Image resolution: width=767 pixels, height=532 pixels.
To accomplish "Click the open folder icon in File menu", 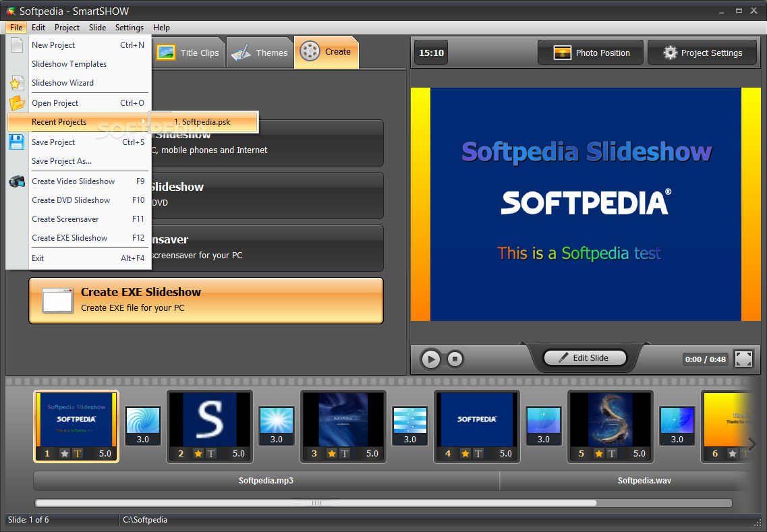I will pyautogui.click(x=17, y=103).
